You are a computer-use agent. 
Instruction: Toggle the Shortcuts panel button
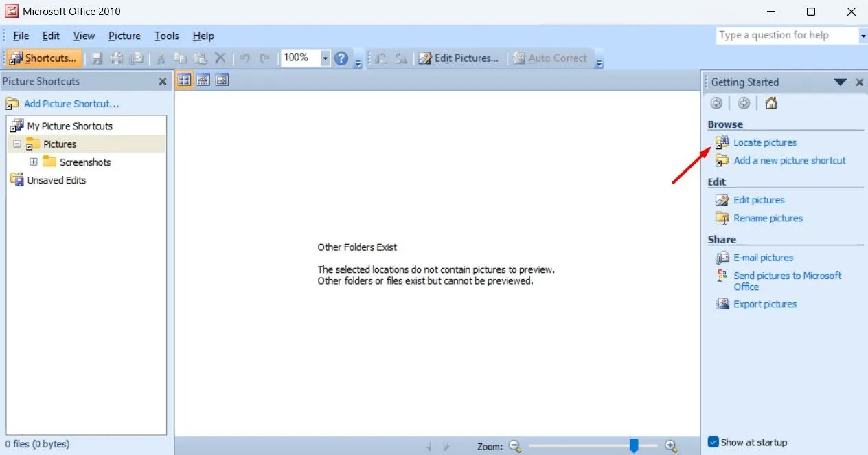(43, 58)
